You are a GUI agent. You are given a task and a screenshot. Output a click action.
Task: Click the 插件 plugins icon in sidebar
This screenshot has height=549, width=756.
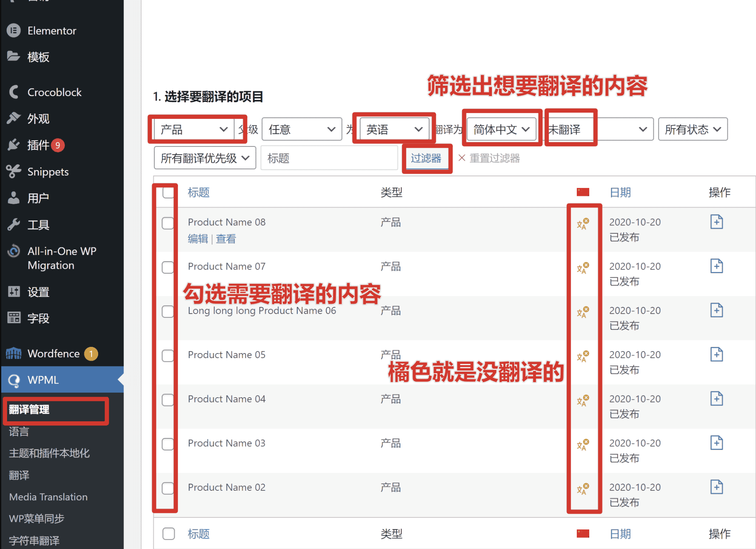coord(13,145)
